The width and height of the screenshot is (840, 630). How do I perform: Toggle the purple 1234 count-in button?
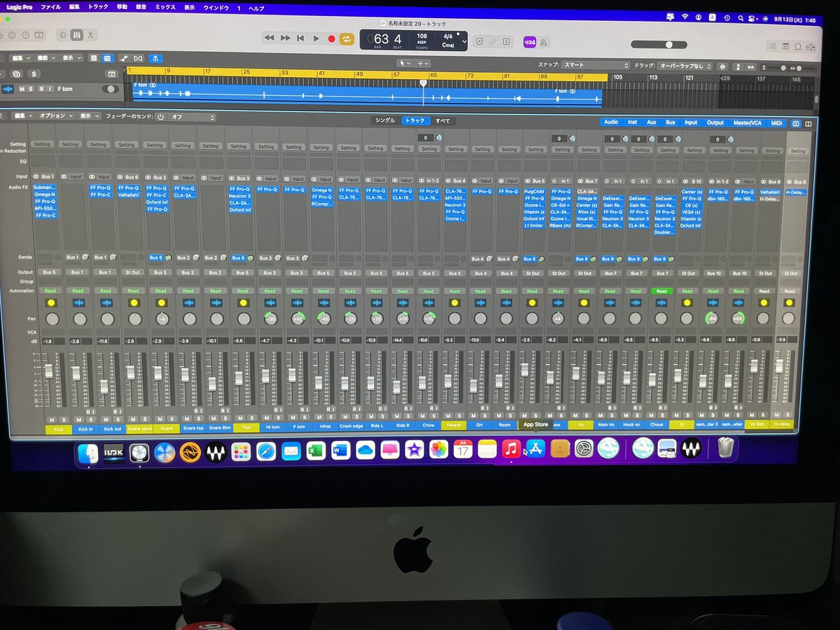coord(530,42)
